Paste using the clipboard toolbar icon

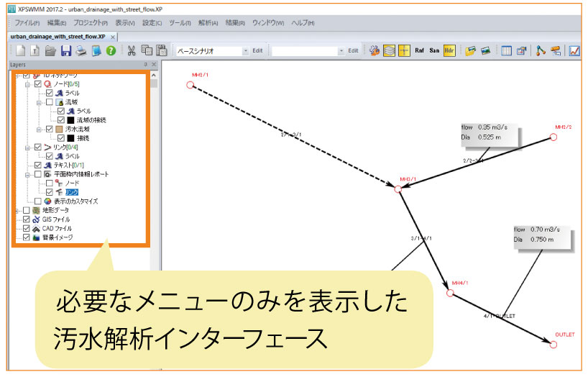tap(162, 50)
